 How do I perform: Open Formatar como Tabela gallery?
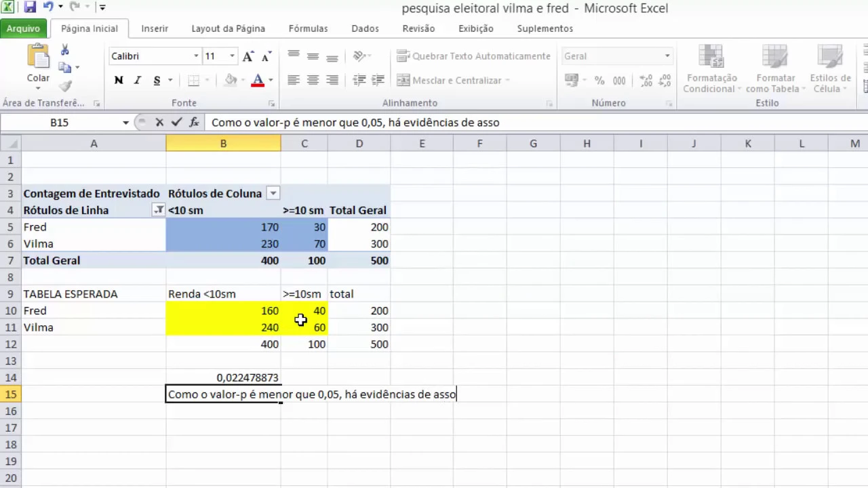click(x=776, y=69)
